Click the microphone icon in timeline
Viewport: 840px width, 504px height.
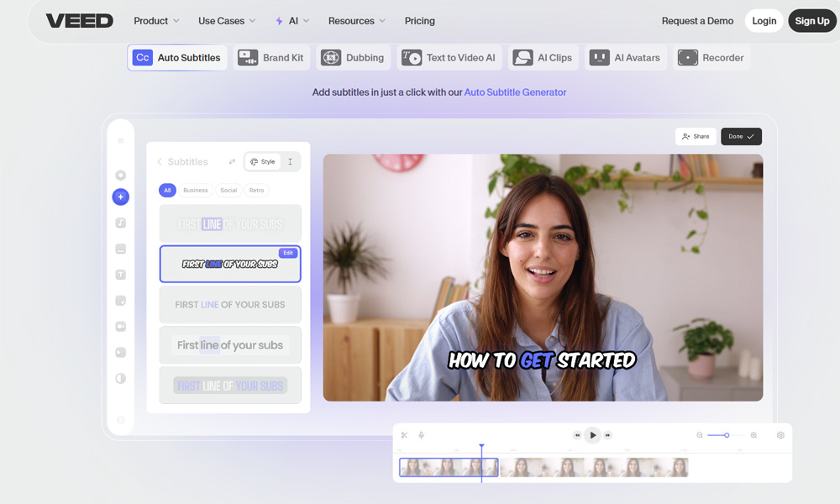(x=422, y=435)
